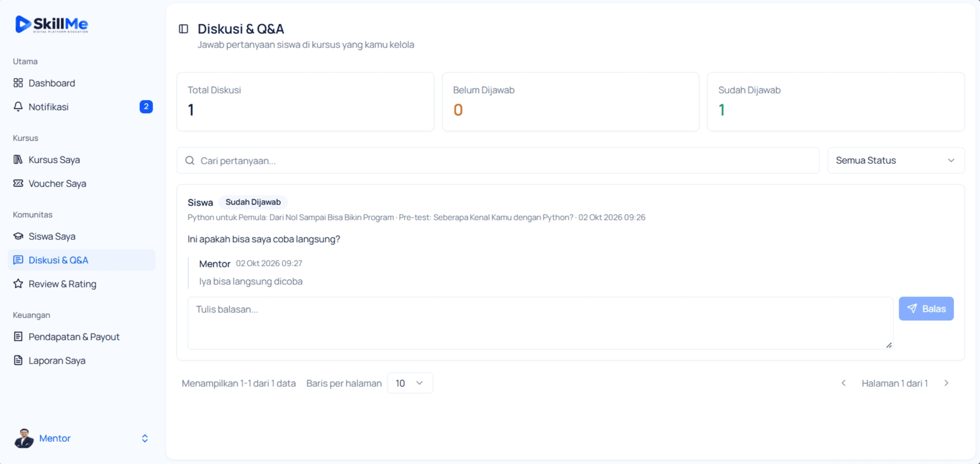
Task: Open Dashboard from the sidebar
Action: click(81, 83)
